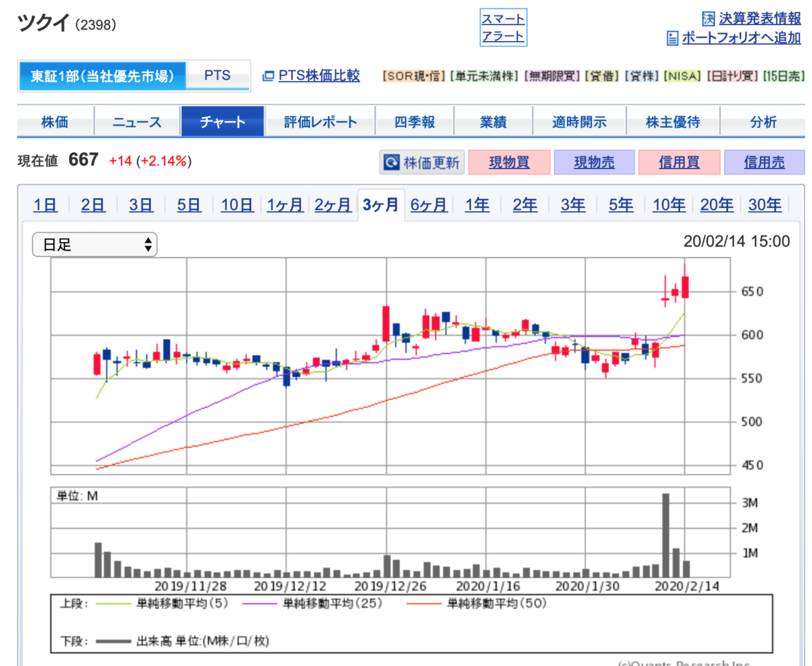Open the 適時開示 tab

pos(579,123)
